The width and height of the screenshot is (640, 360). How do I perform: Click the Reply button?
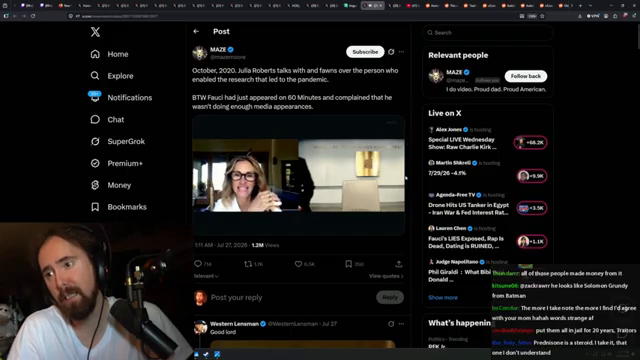point(390,297)
